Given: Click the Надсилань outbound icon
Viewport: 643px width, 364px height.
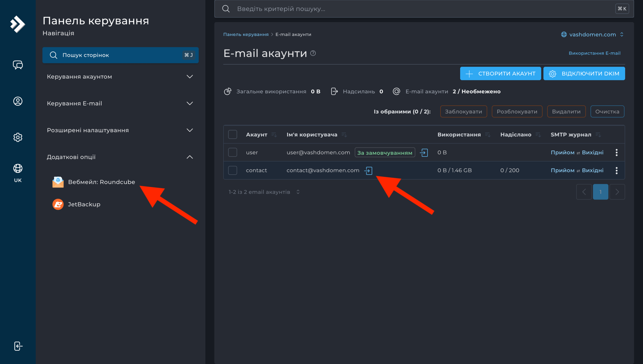Looking at the screenshot, I should 334,91.
